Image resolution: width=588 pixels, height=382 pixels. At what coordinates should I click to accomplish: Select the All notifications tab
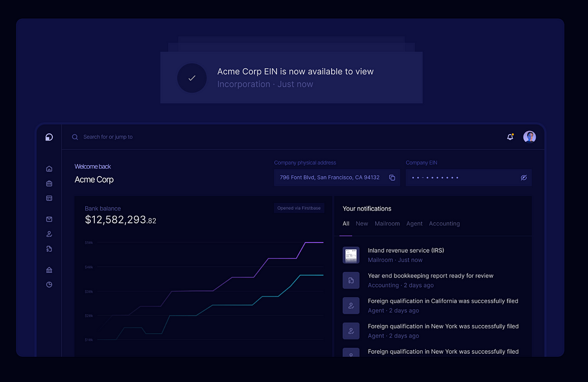click(x=346, y=223)
